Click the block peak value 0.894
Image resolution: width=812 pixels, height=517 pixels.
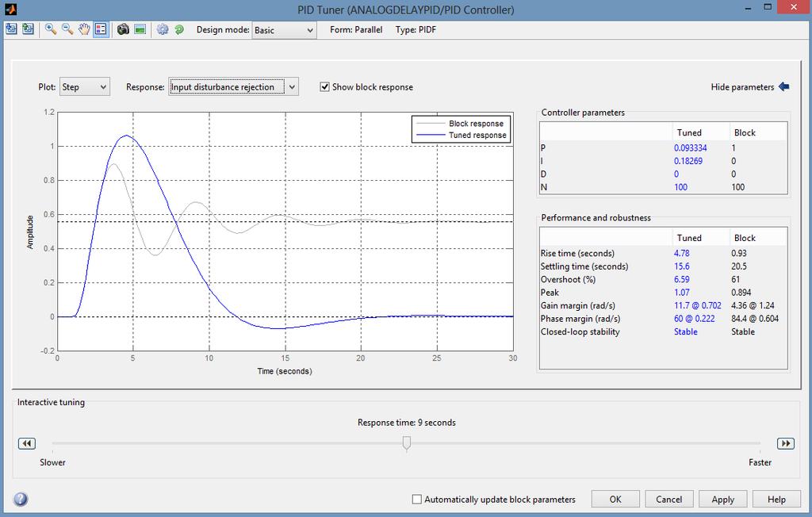pos(741,292)
